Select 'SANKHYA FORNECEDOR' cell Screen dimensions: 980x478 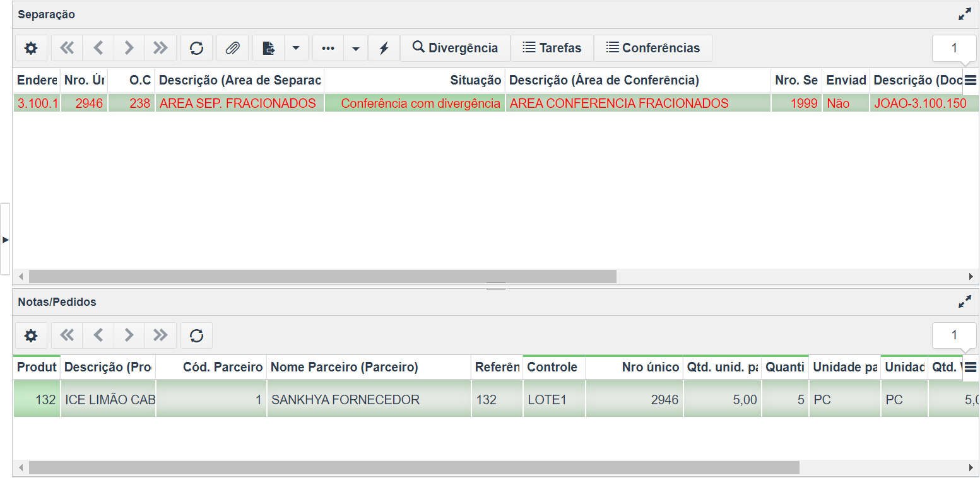(369, 399)
